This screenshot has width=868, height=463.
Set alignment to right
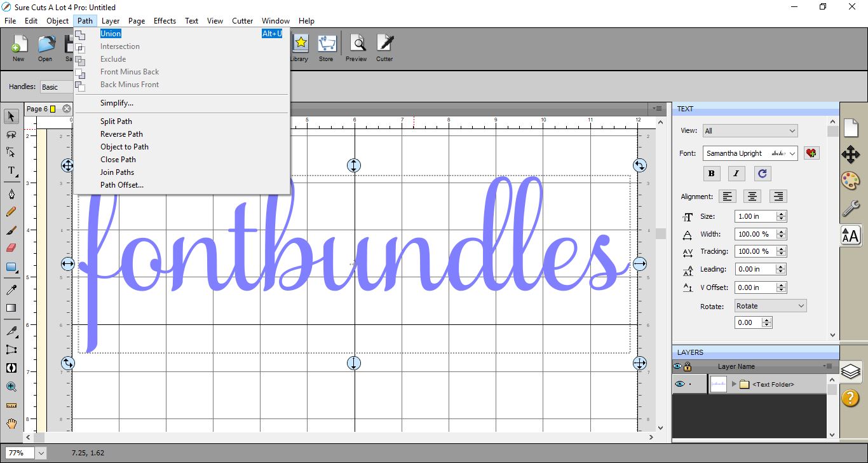coord(778,197)
